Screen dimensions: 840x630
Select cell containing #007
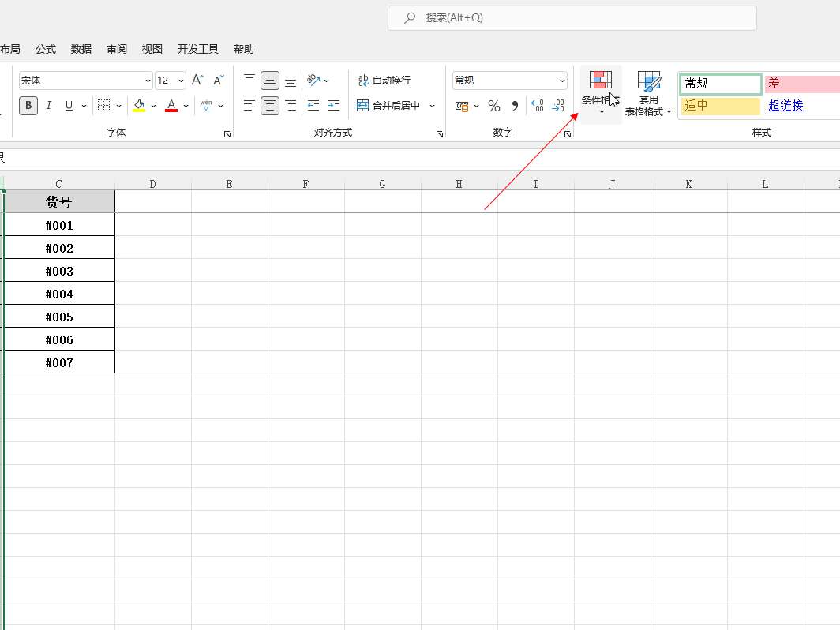coord(59,362)
